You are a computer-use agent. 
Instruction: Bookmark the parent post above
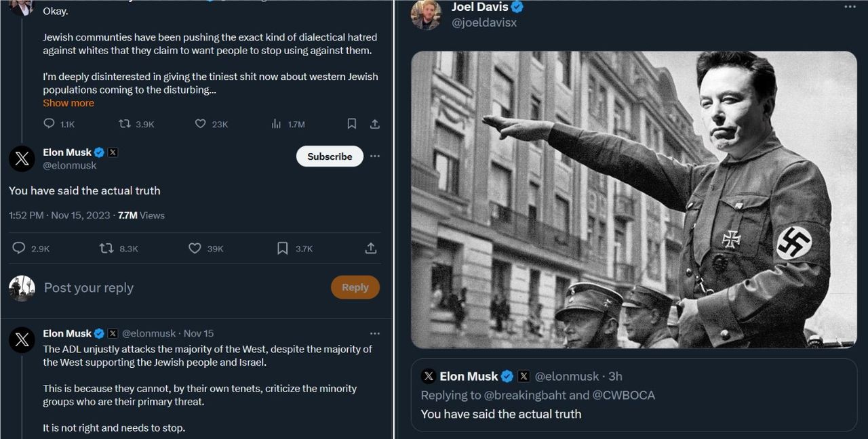(x=352, y=124)
